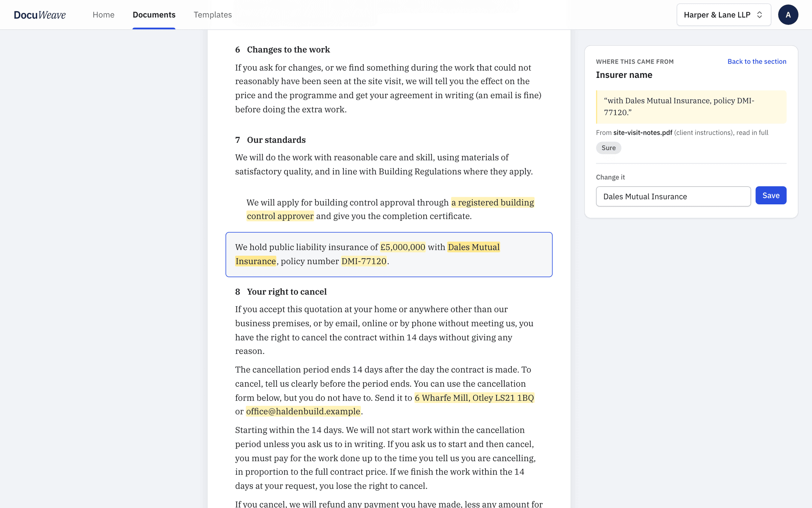Viewport: 812px width, 508px height.
Task: Expand the Harper & Lane LLP workspace switcher
Action: (724, 15)
